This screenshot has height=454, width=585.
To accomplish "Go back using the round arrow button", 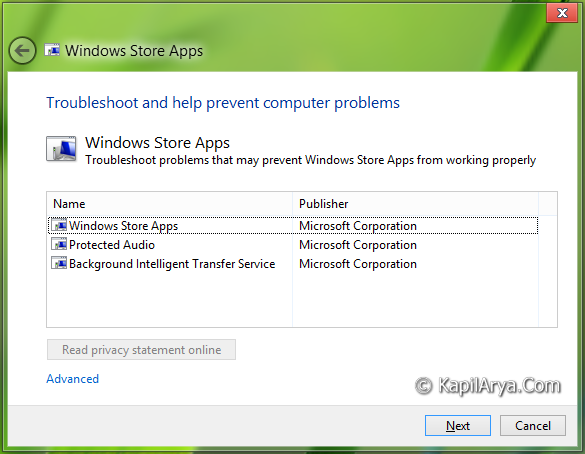I will click(x=22, y=50).
